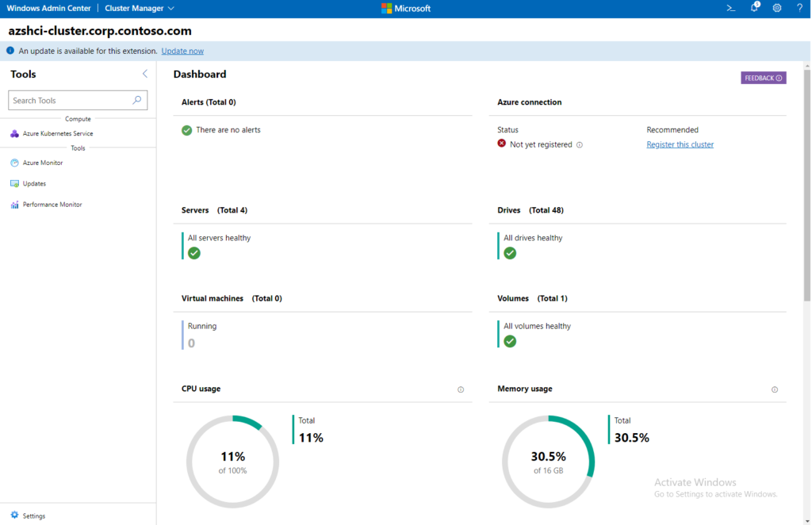This screenshot has width=812, height=525.
Task: Click the Running virtual machines count
Action: (x=192, y=343)
